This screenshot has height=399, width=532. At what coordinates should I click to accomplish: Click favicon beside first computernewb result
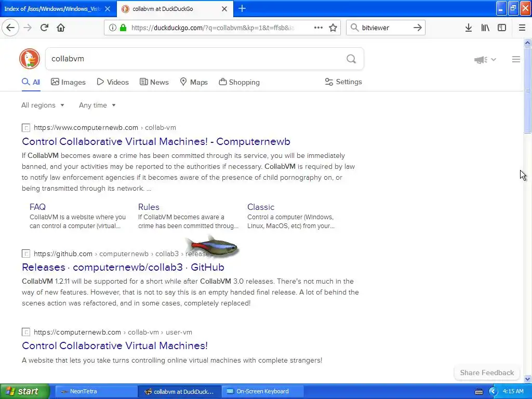[x=26, y=128]
